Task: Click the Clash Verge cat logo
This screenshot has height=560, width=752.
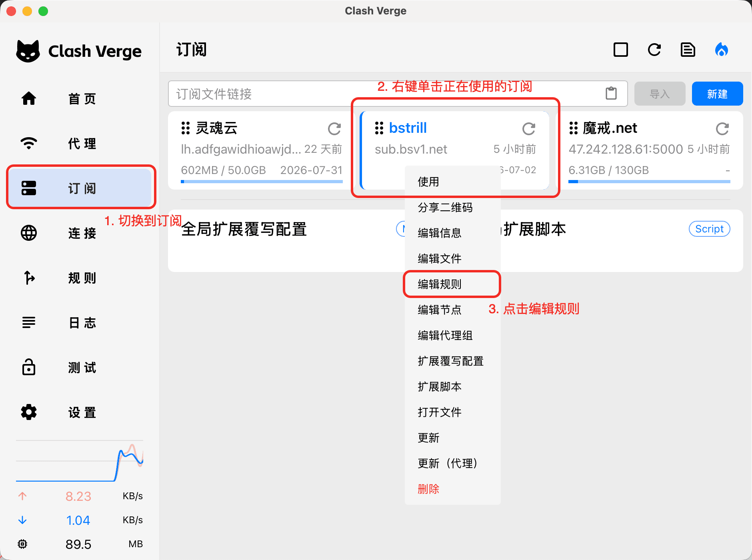Action: (x=28, y=51)
